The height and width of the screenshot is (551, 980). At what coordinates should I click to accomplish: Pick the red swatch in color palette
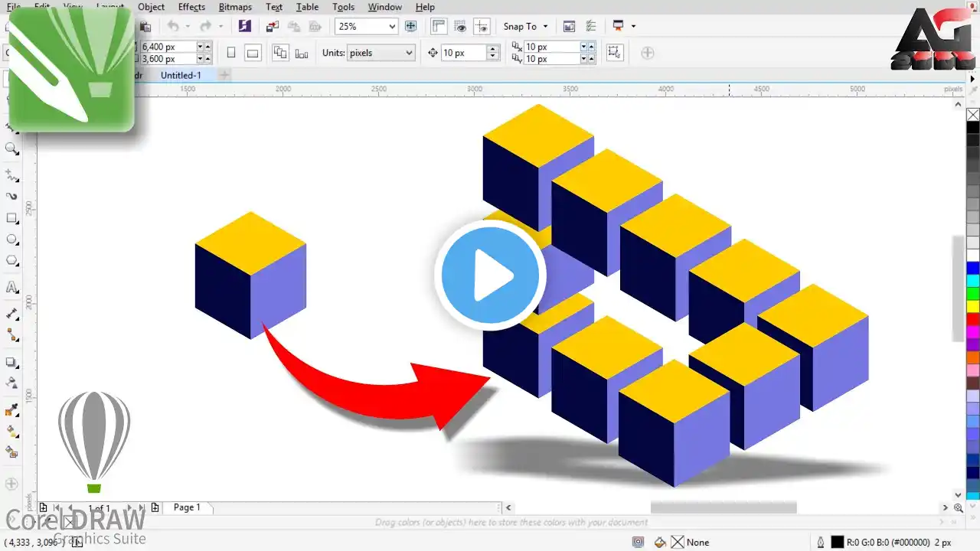coord(972,319)
